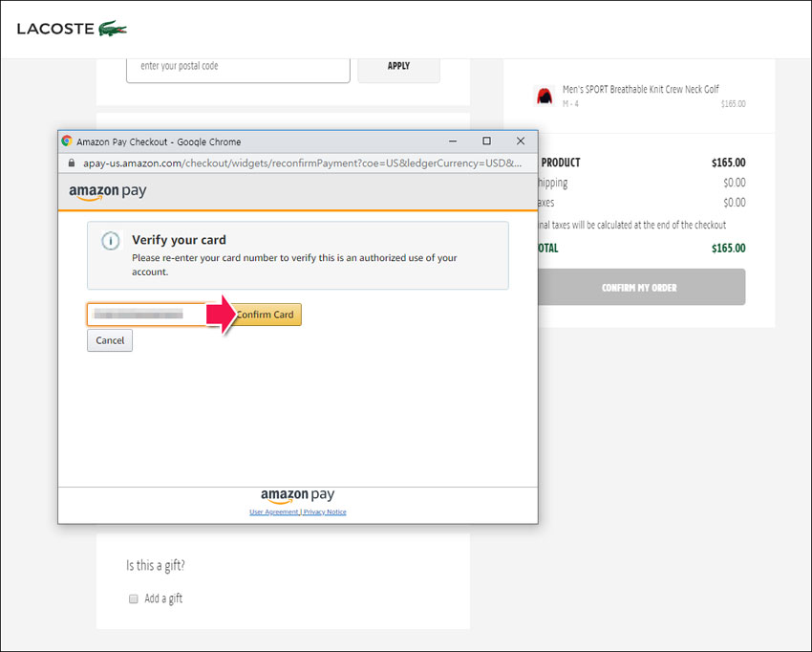This screenshot has height=652, width=812.
Task: Click the apay-us.amazon.com address bar URL
Action: point(303,163)
